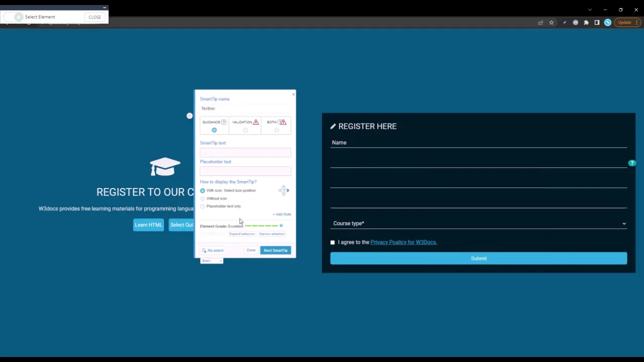
Task: Click the browser share page icon
Action: (540, 23)
